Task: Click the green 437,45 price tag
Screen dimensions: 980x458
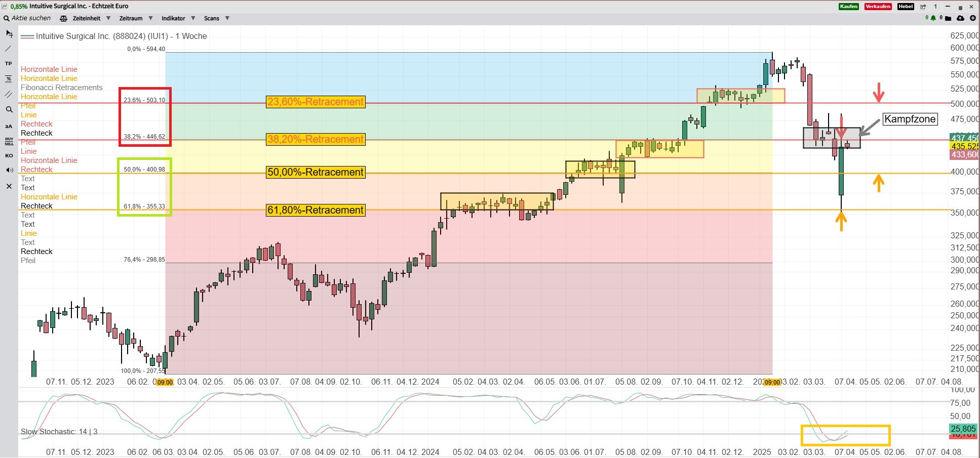Action: [964, 138]
